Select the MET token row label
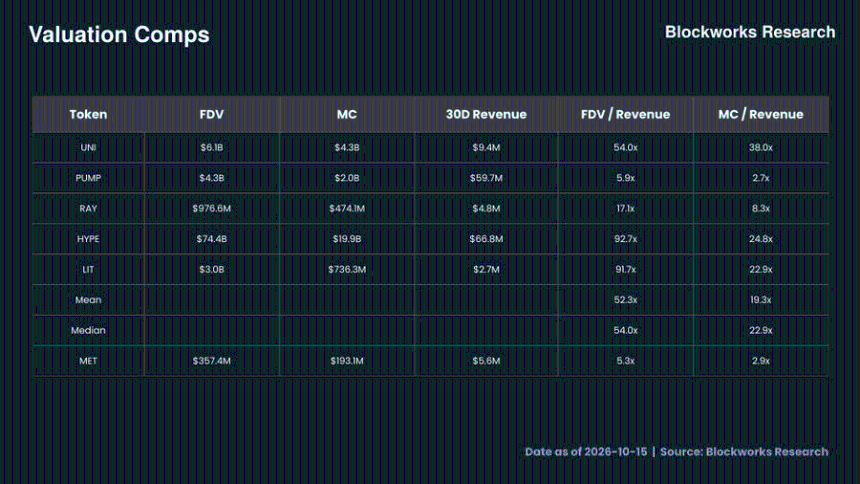This screenshot has width=860, height=484. (88, 361)
